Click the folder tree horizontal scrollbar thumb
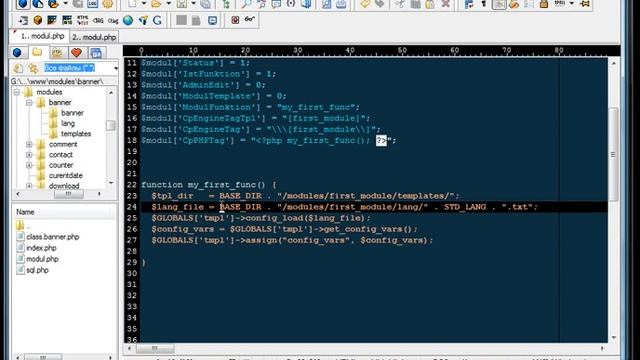The image size is (640, 360). 68,194
